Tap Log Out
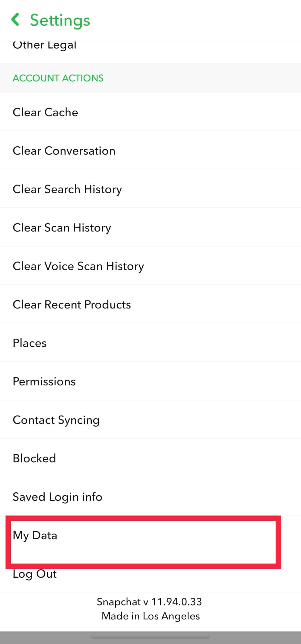Viewport: 301px width, 644px height. coord(35,574)
